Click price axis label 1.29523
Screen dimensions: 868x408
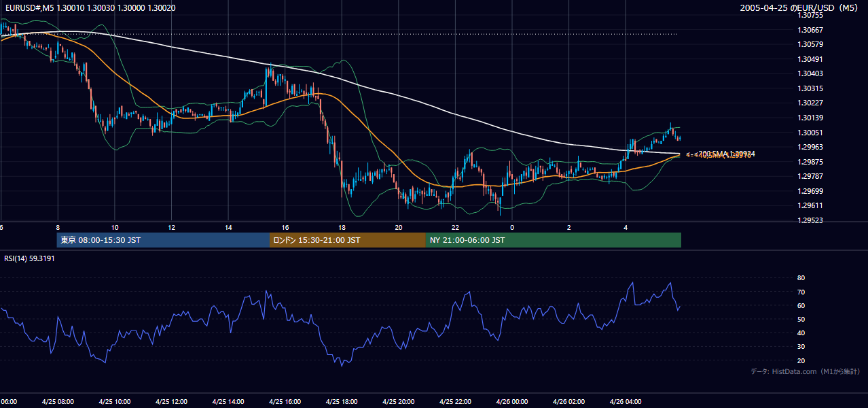[x=810, y=220]
